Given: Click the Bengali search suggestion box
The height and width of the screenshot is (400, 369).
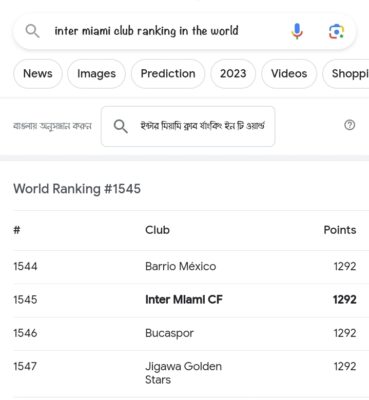Looking at the screenshot, I should [188, 126].
